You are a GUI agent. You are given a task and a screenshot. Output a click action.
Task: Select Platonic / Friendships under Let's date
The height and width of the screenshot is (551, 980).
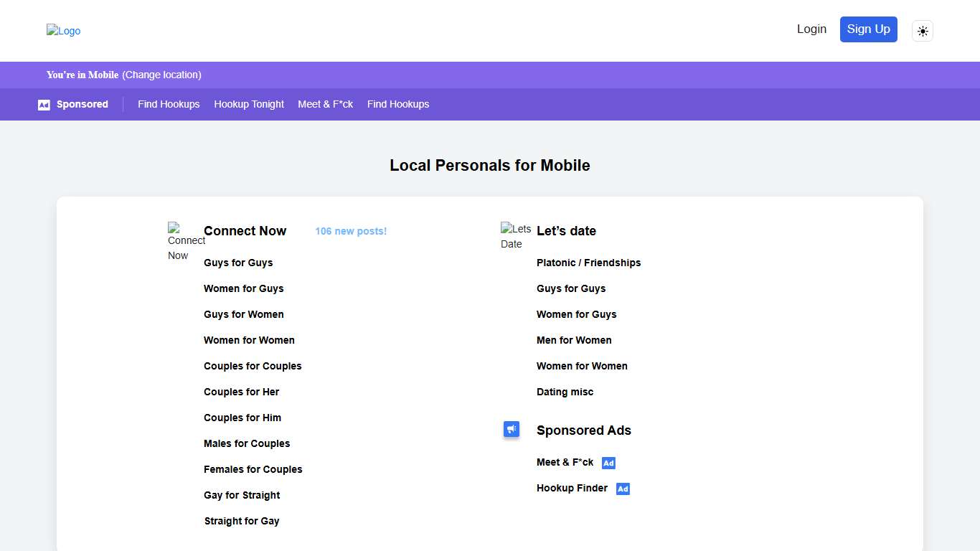coord(588,263)
